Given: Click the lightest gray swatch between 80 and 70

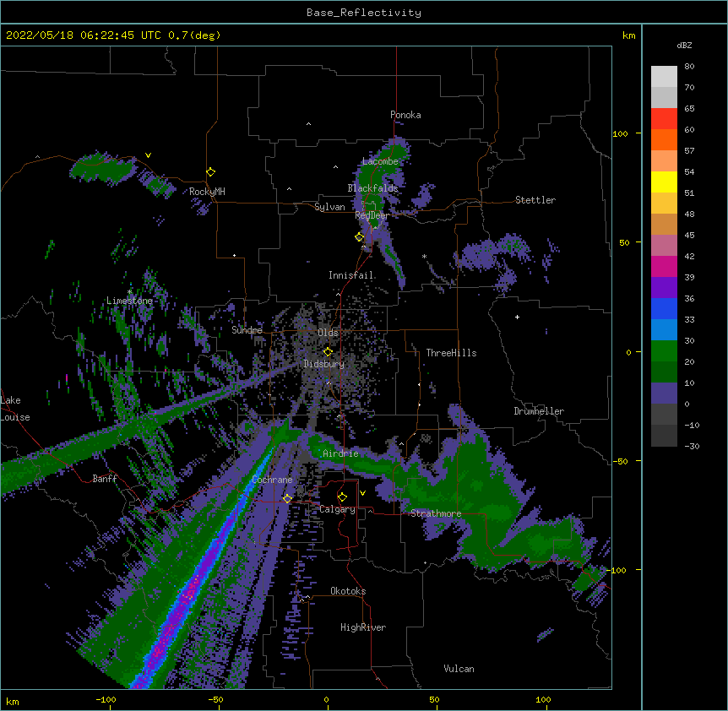Looking at the screenshot, I should [x=664, y=77].
